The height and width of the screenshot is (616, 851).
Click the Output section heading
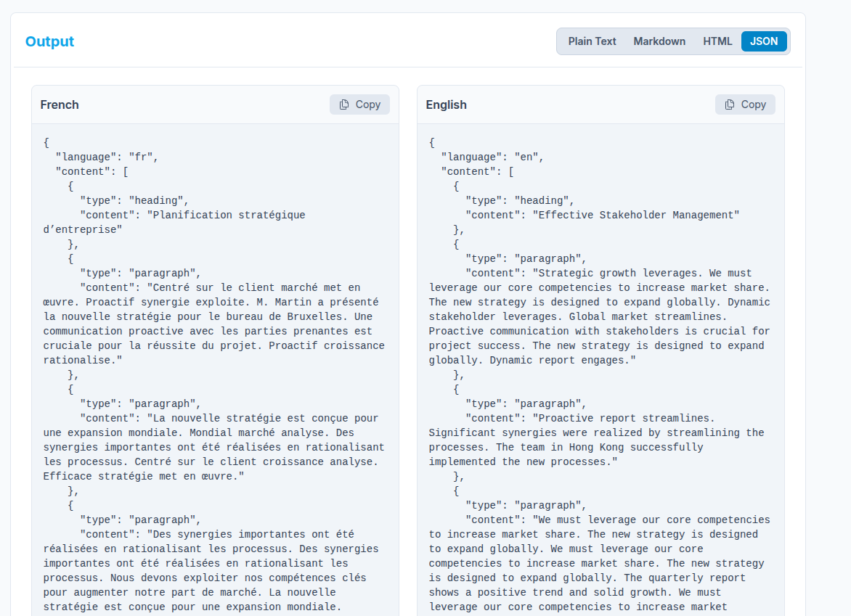coord(49,41)
